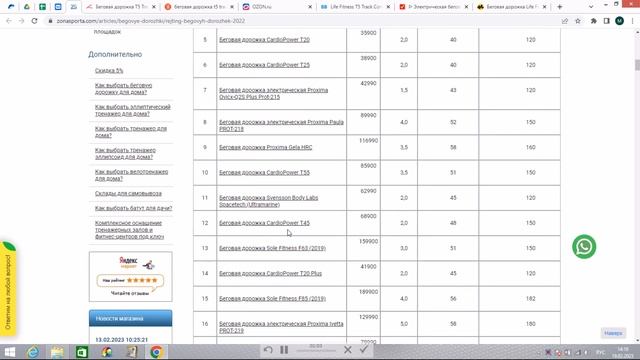The height and width of the screenshot is (360, 640).
Task: Bookmark this page with the star icon
Action: coord(578,21)
